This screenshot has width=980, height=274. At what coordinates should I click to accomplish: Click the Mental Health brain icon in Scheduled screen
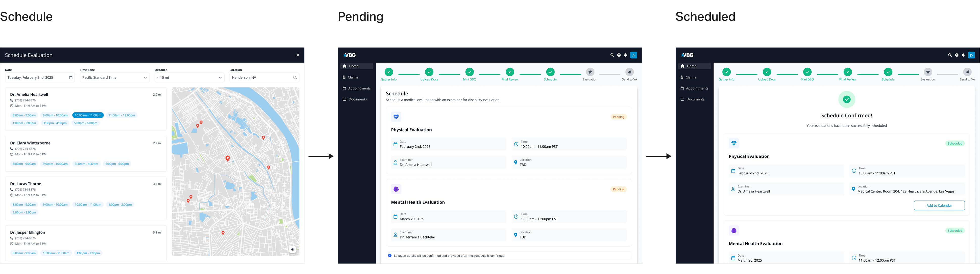tap(734, 231)
